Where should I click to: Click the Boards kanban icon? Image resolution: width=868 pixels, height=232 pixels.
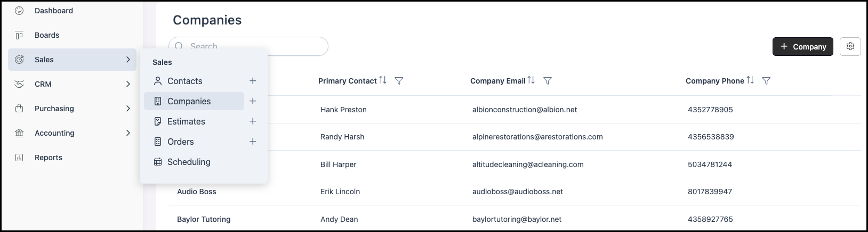pos(19,35)
